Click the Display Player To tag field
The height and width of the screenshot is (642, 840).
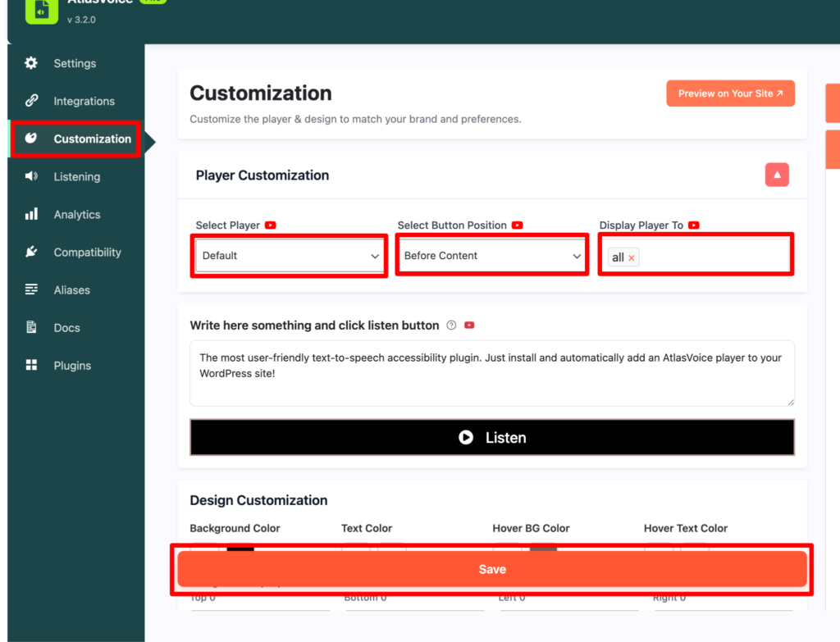pos(696,256)
